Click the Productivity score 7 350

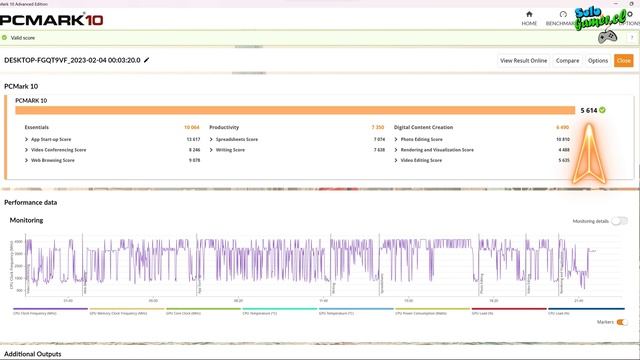(x=378, y=127)
